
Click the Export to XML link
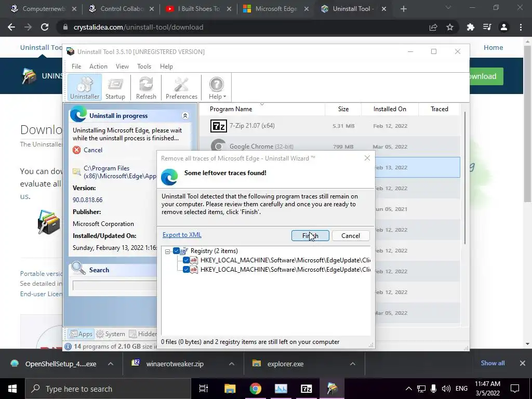(x=182, y=235)
